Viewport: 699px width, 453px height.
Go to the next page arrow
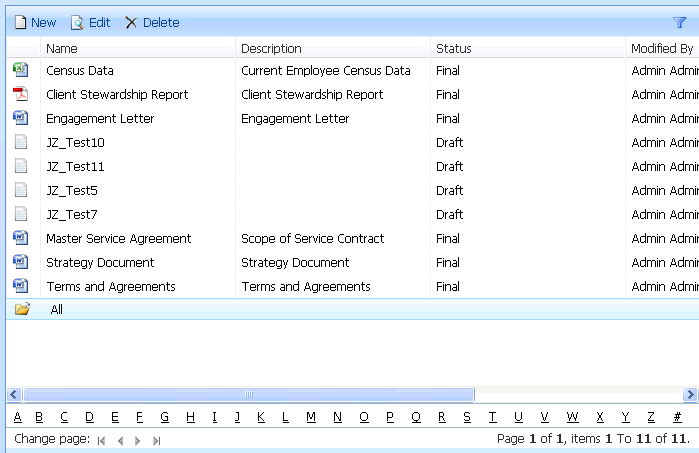(137, 440)
